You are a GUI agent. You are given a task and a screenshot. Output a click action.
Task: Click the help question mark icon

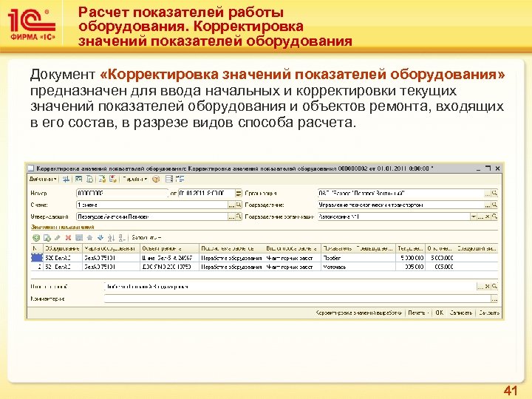(156, 179)
